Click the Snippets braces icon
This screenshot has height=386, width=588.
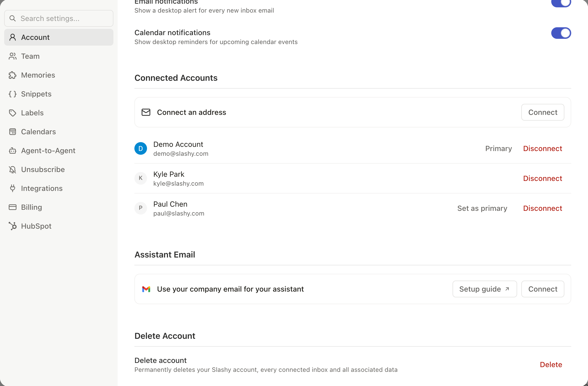pos(12,94)
